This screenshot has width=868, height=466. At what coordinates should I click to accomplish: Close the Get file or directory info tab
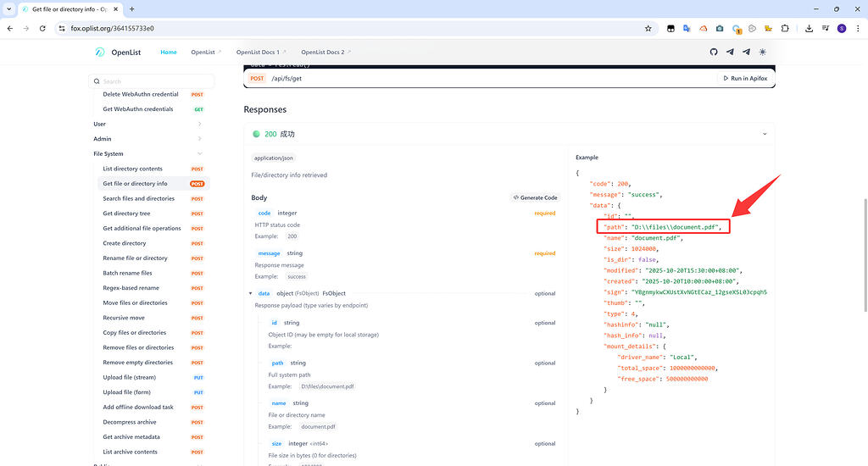click(115, 8)
